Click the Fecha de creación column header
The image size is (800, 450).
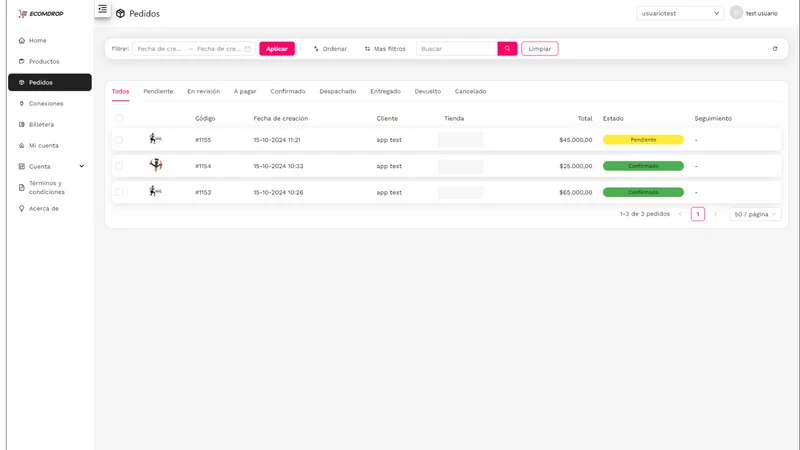click(x=281, y=118)
